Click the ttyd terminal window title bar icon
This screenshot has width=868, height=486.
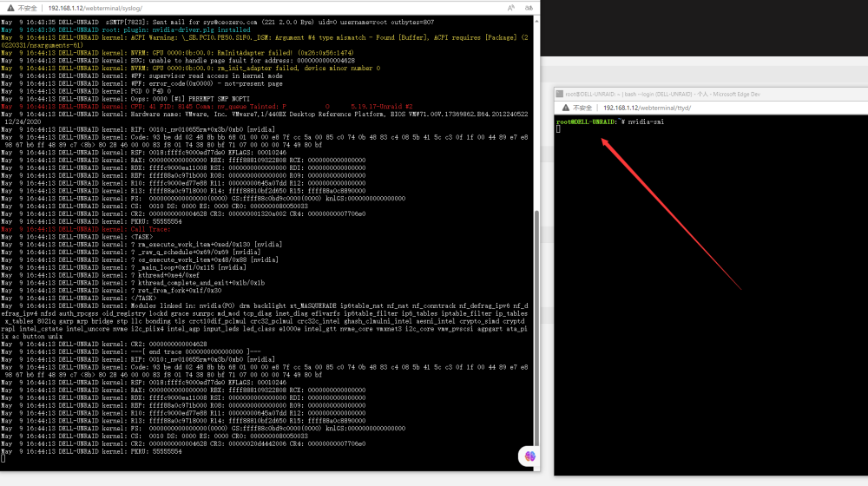point(560,94)
